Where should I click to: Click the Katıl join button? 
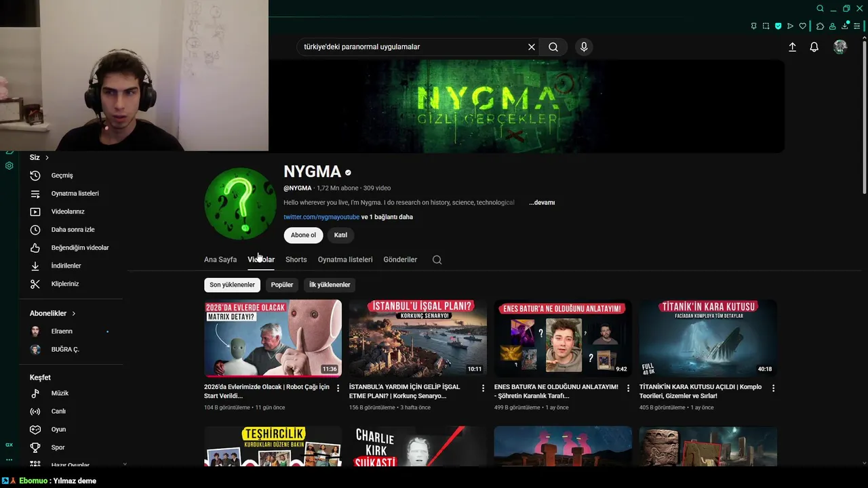click(340, 235)
